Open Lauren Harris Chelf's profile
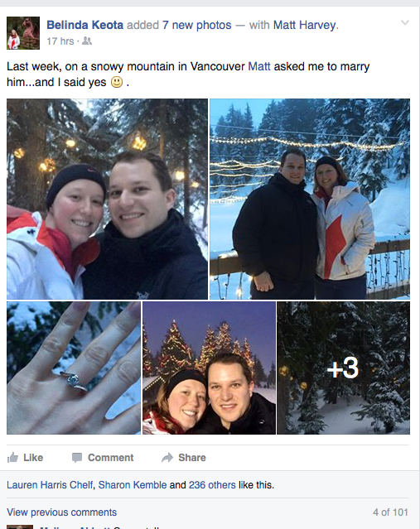This screenshot has height=529, width=420. tap(50, 485)
